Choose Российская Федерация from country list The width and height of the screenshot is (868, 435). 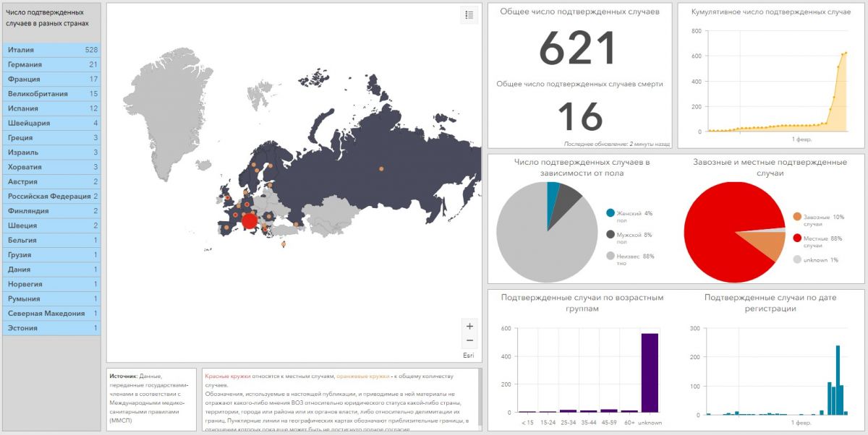click(x=52, y=197)
